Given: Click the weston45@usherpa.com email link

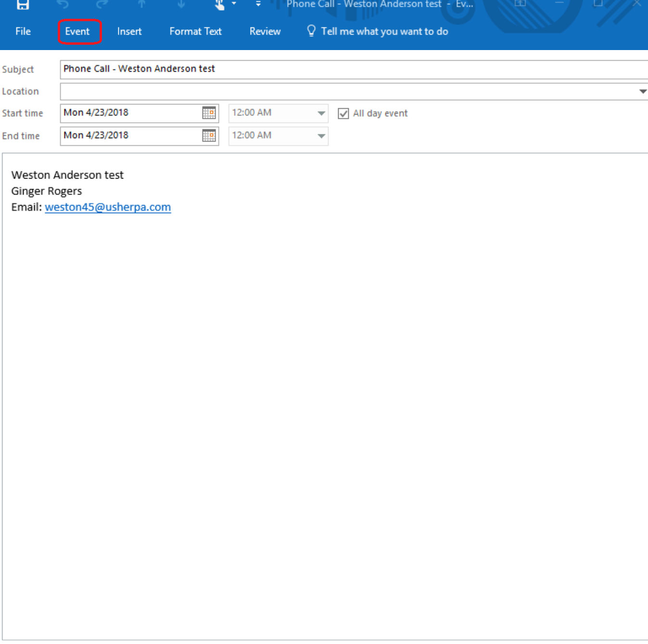Looking at the screenshot, I should (108, 207).
